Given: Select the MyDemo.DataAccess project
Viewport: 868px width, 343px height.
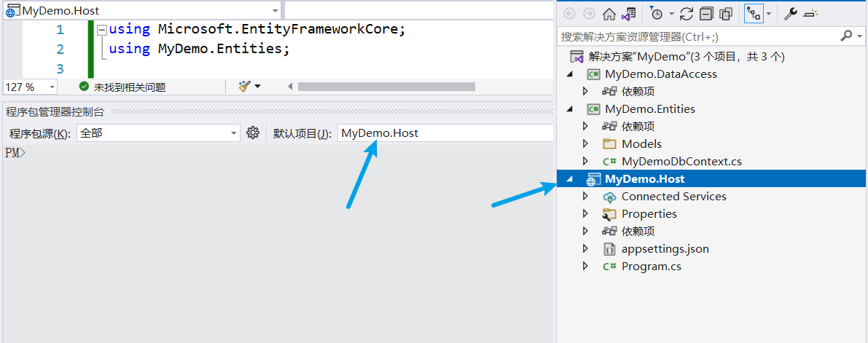Looking at the screenshot, I should (661, 74).
